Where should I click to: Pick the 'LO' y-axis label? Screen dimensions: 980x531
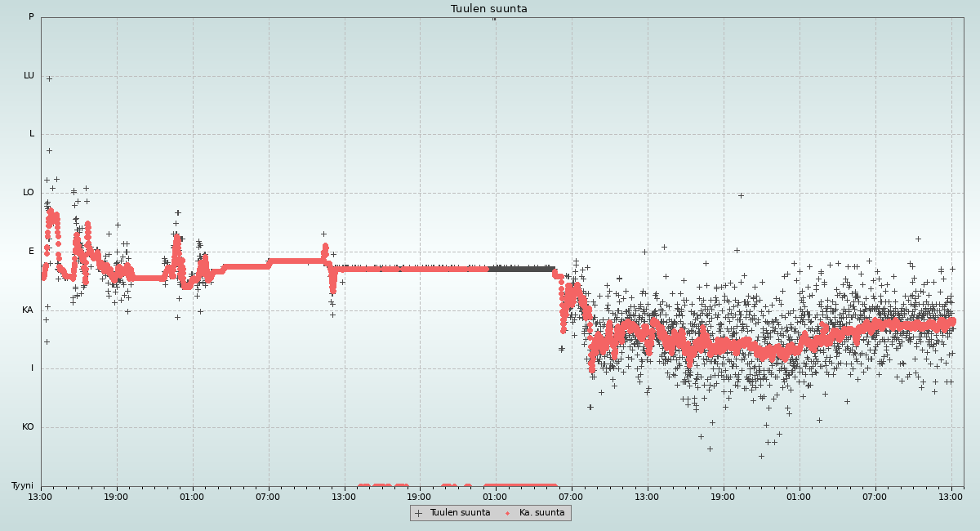pyautogui.click(x=29, y=193)
